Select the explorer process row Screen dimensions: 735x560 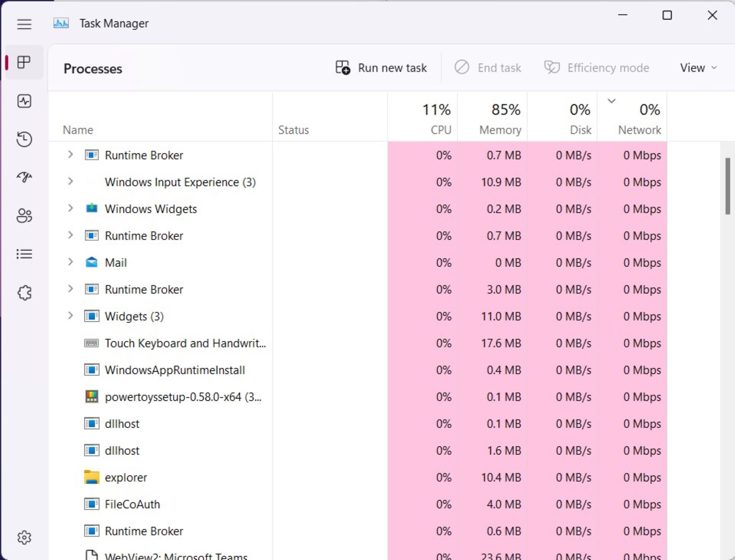click(x=358, y=477)
